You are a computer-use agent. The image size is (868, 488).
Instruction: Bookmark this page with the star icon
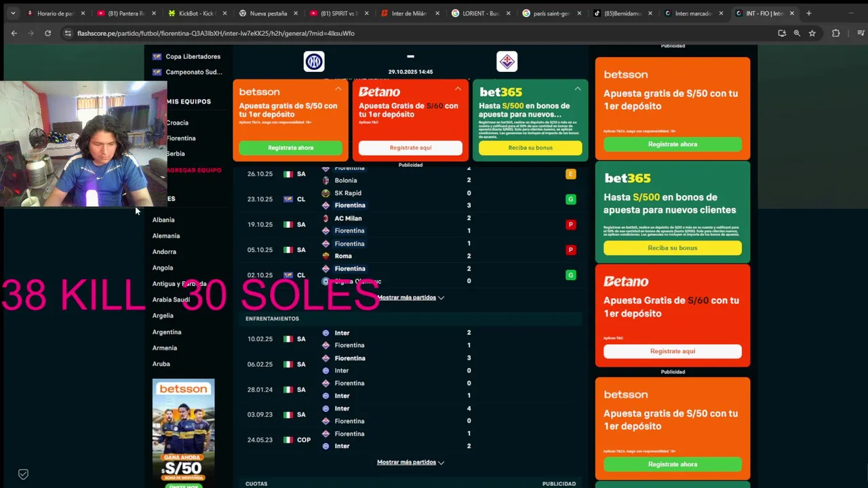pos(812,33)
